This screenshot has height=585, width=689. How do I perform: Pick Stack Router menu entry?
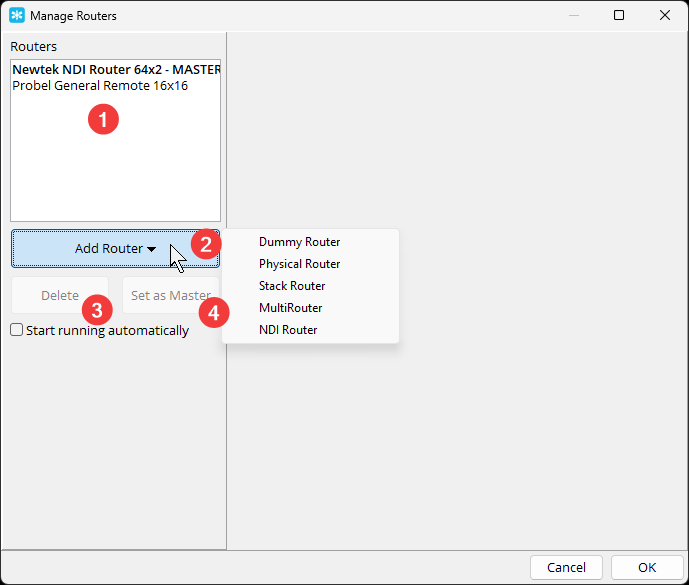coord(310,286)
